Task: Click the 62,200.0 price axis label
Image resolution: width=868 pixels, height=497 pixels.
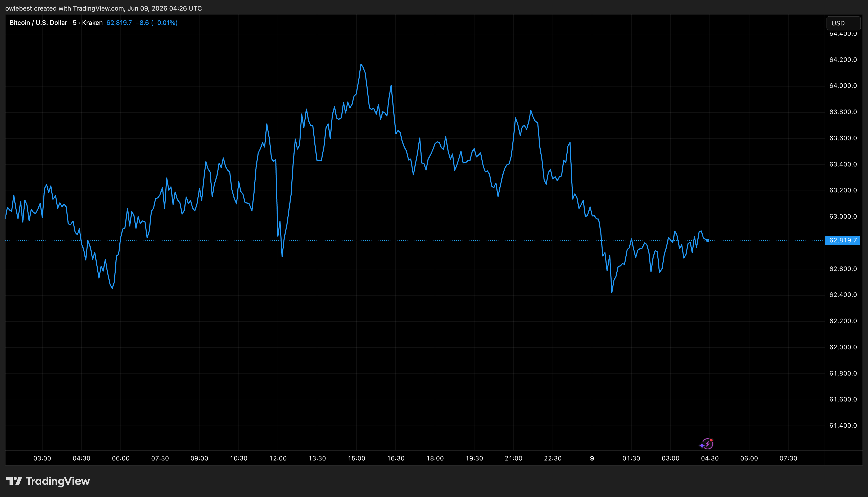Action: [843, 321]
